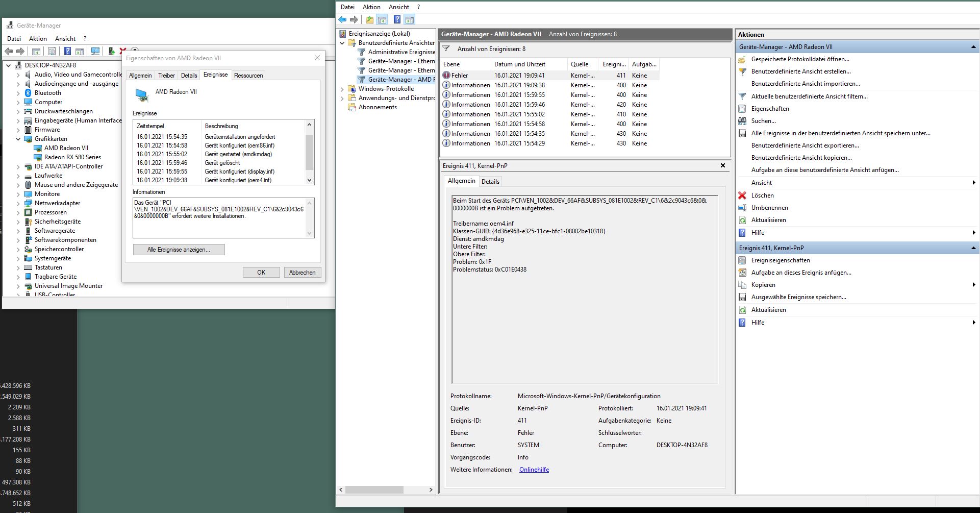Open Ansicht menu in Ereignisanzeige menu bar
This screenshot has width=980, height=513.
click(x=399, y=7)
